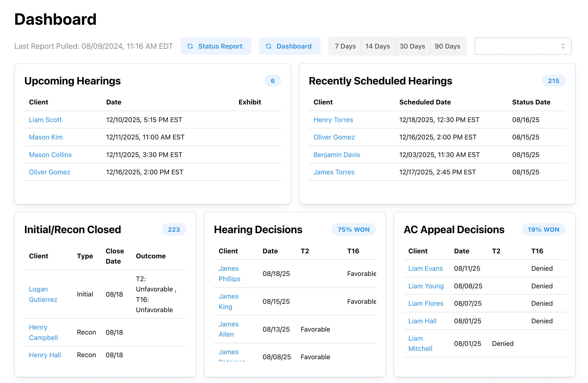Open James Phillips in Hearing Decisions
The width and height of the screenshot is (588, 383).
(229, 274)
